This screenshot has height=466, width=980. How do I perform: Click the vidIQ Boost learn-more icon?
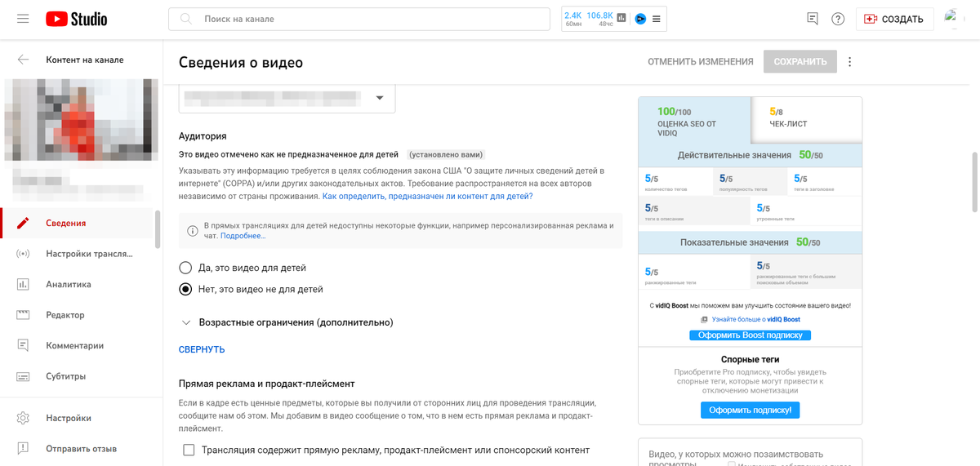(705, 320)
